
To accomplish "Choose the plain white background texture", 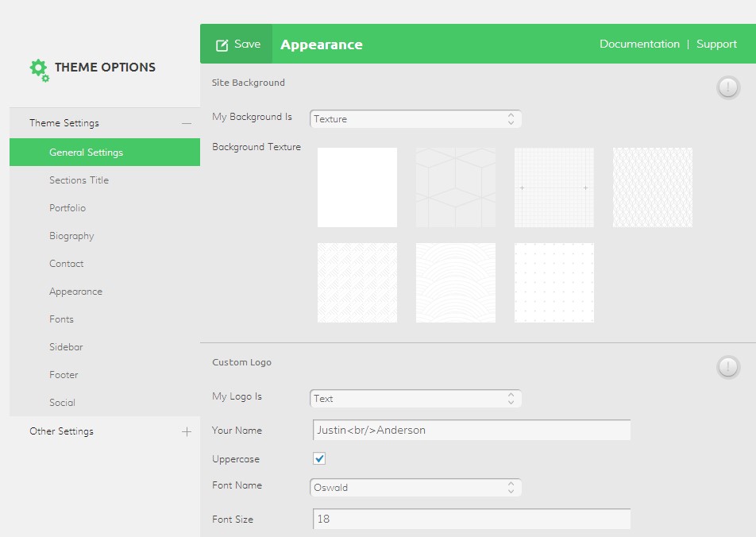I will click(357, 187).
